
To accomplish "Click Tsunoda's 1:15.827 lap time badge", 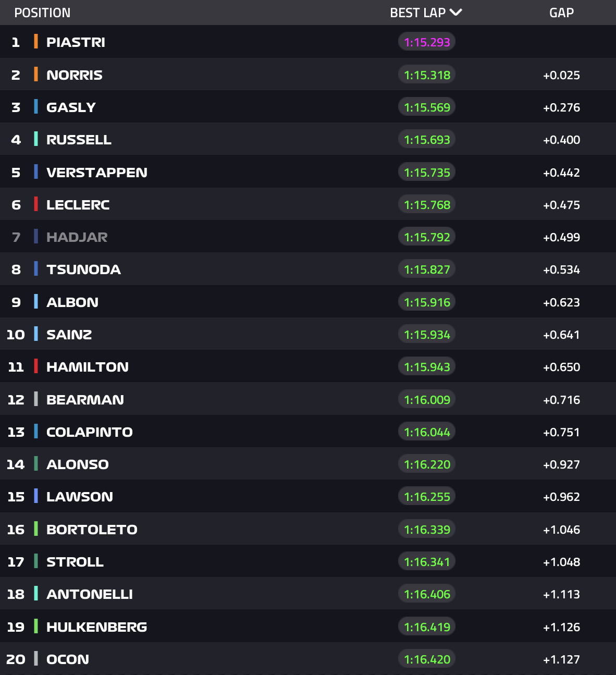I will pyautogui.click(x=427, y=269).
